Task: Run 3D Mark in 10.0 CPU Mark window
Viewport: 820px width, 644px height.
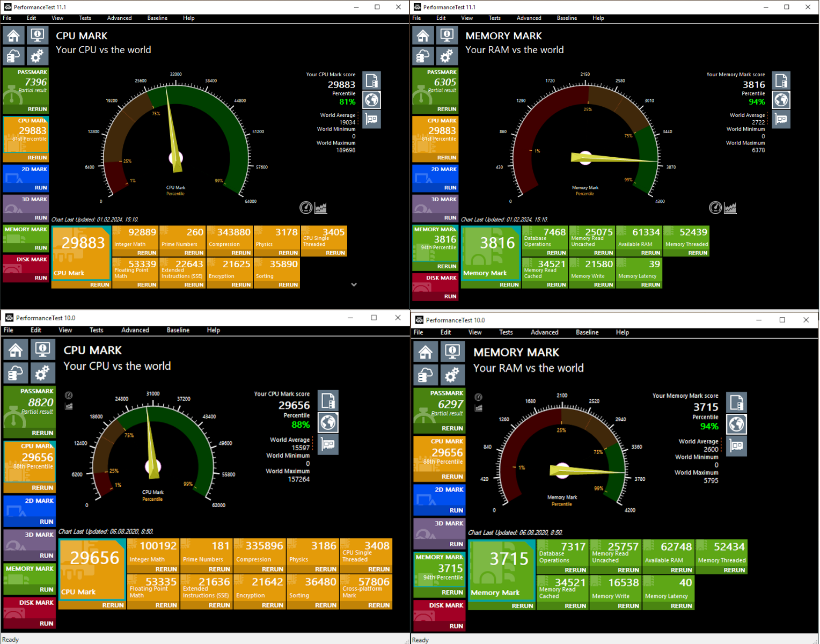Action: (x=47, y=556)
